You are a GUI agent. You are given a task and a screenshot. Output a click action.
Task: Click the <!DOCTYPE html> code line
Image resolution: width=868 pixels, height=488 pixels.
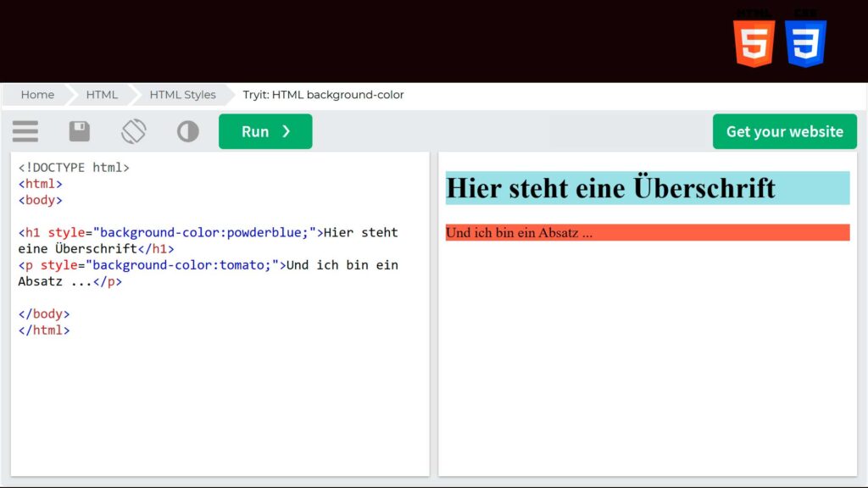(74, 168)
